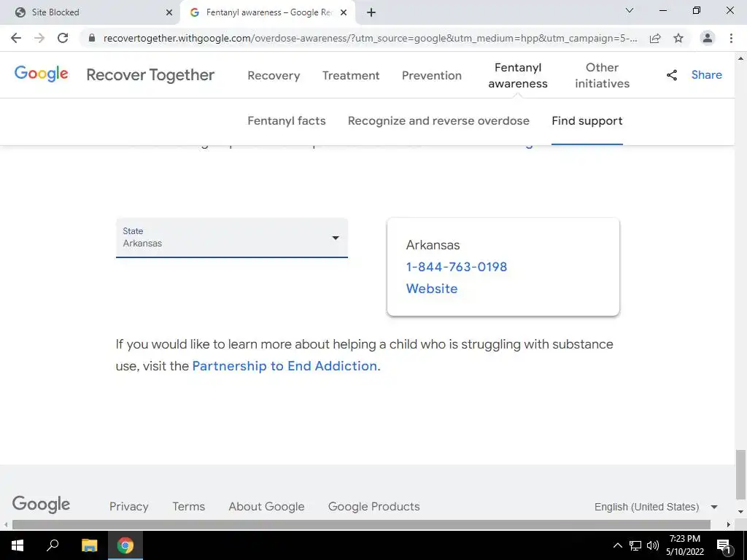Open the Prevention menu item
The width and height of the screenshot is (747, 560).
(x=432, y=75)
